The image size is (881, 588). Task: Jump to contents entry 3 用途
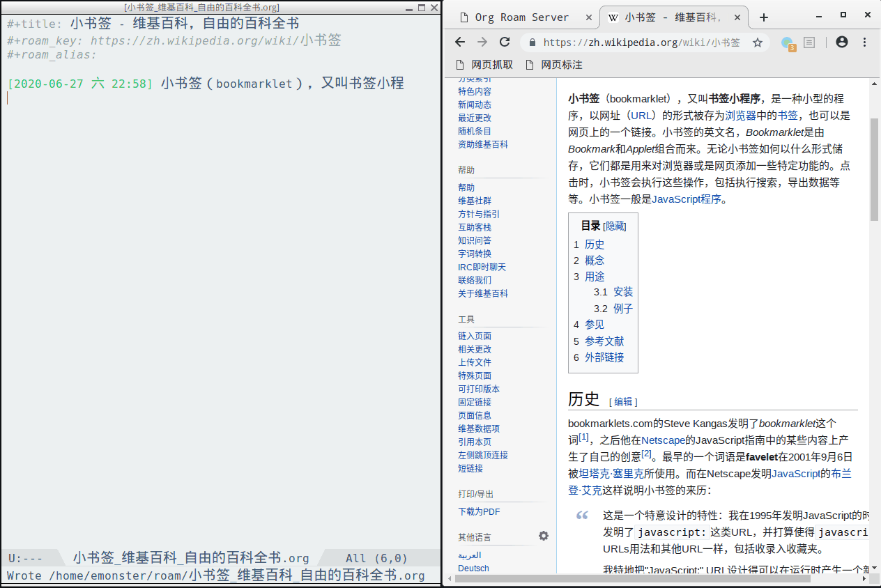(595, 277)
